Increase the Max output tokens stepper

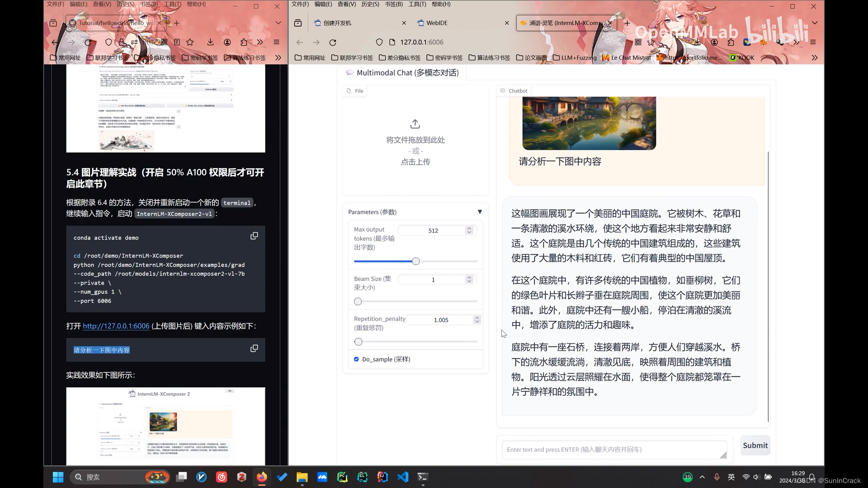click(469, 228)
